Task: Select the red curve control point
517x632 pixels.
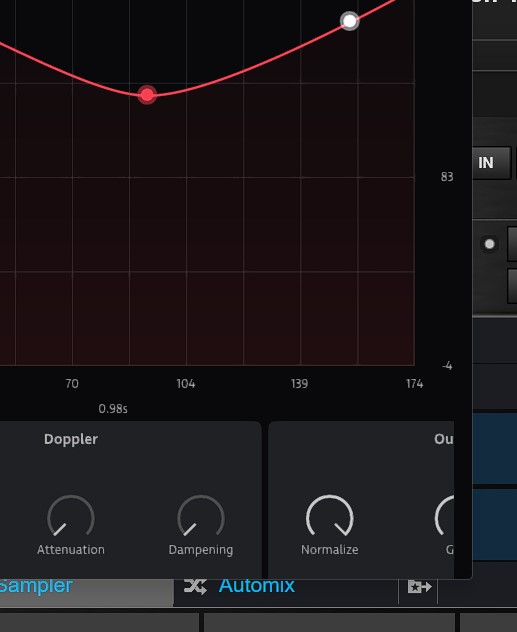Action: (147, 95)
